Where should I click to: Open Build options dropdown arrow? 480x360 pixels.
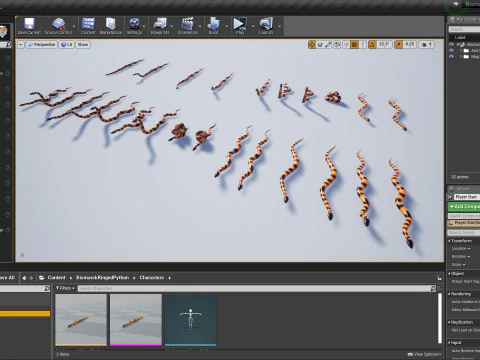click(x=227, y=26)
